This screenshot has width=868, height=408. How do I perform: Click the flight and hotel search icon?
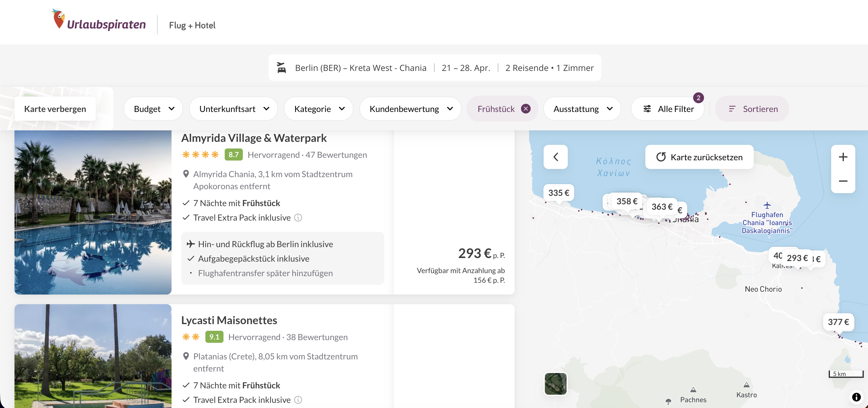click(x=281, y=68)
